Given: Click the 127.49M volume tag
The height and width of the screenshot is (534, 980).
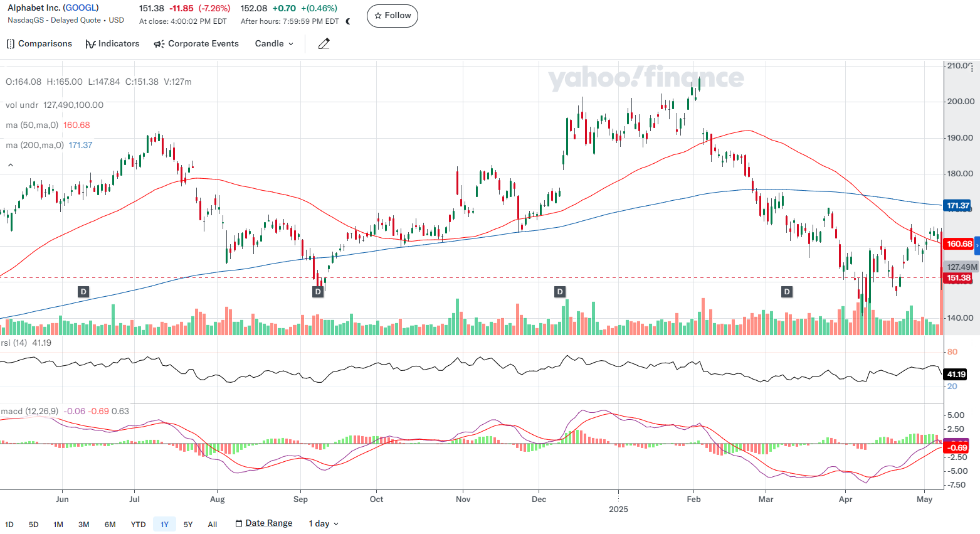Looking at the screenshot, I should (961, 267).
